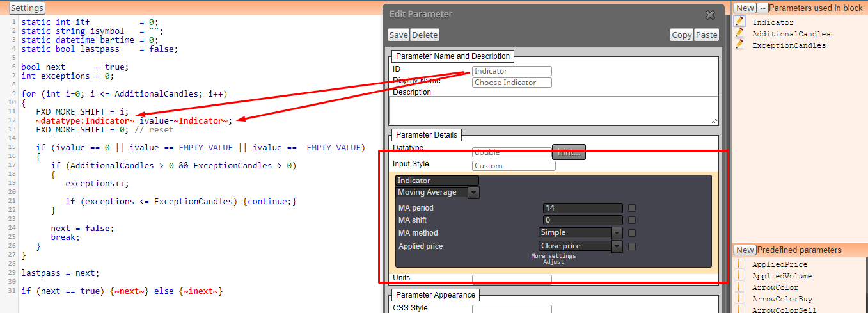Toggle the MA period checkbox
The width and height of the screenshot is (868, 313).
tap(632, 208)
